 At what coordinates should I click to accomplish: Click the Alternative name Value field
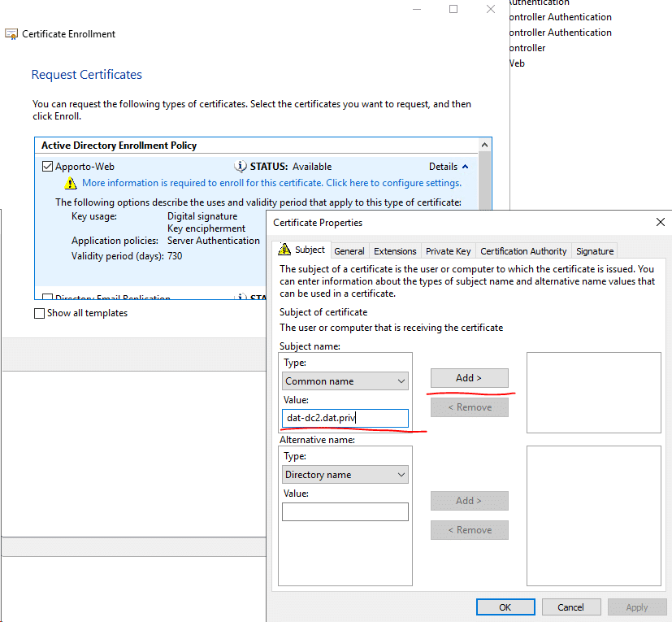coord(345,511)
